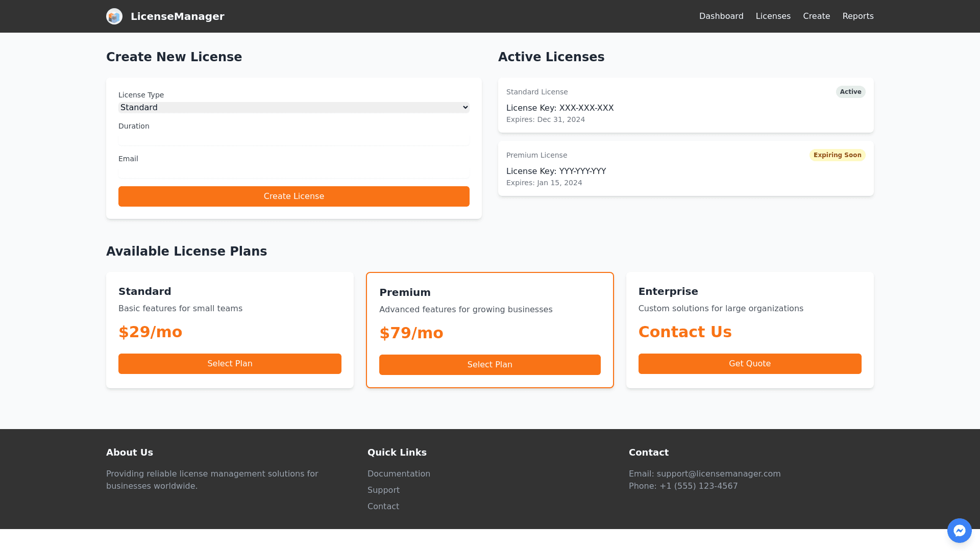Click the Create License button
Viewport: 980px width, 551px height.
[x=293, y=196]
